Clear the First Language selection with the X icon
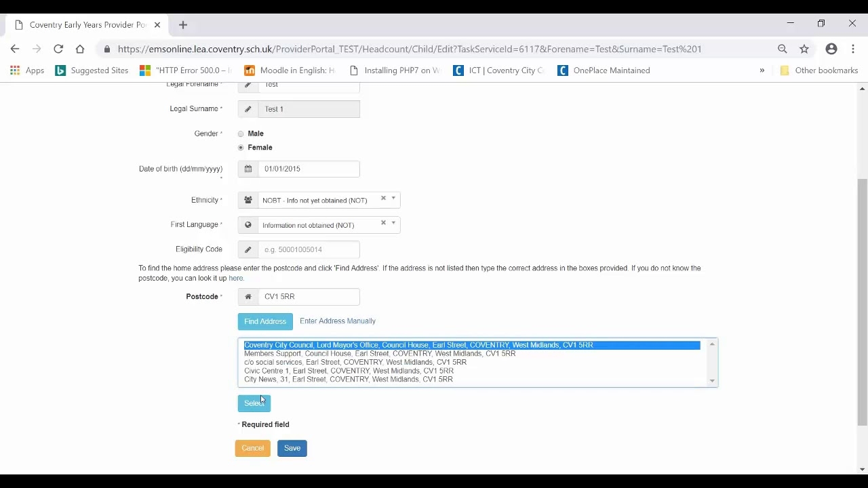 pyautogui.click(x=382, y=222)
